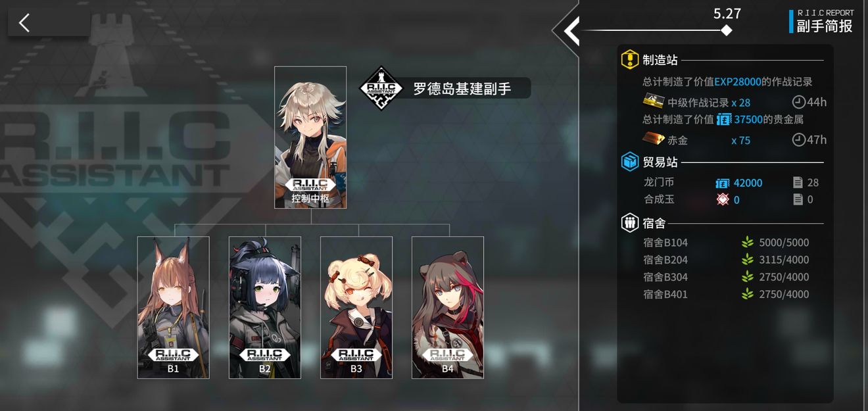Viewport: 868px width, 411px height.
Task: Choose the B4 floor assistant portrait
Action: (x=448, y=307)
